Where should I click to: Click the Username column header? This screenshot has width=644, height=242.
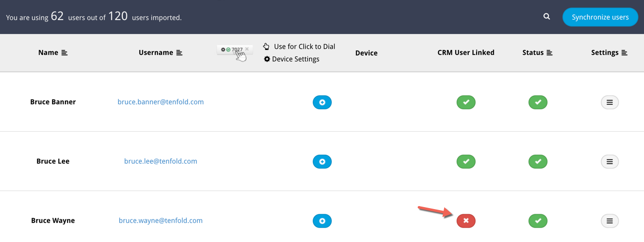coord(156,52)
